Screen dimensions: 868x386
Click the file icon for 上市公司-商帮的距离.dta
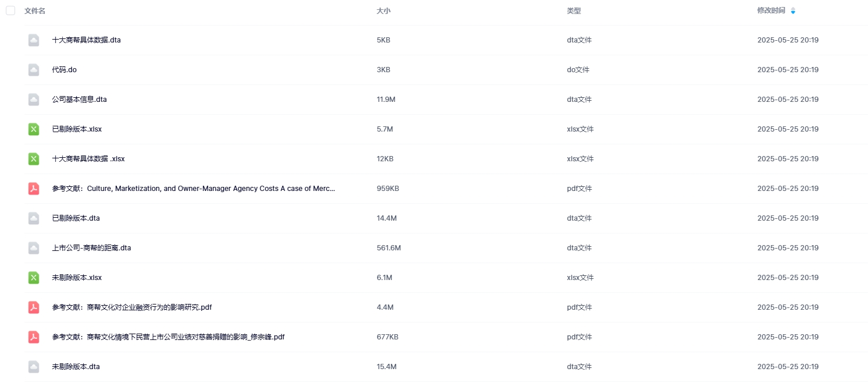34,248
